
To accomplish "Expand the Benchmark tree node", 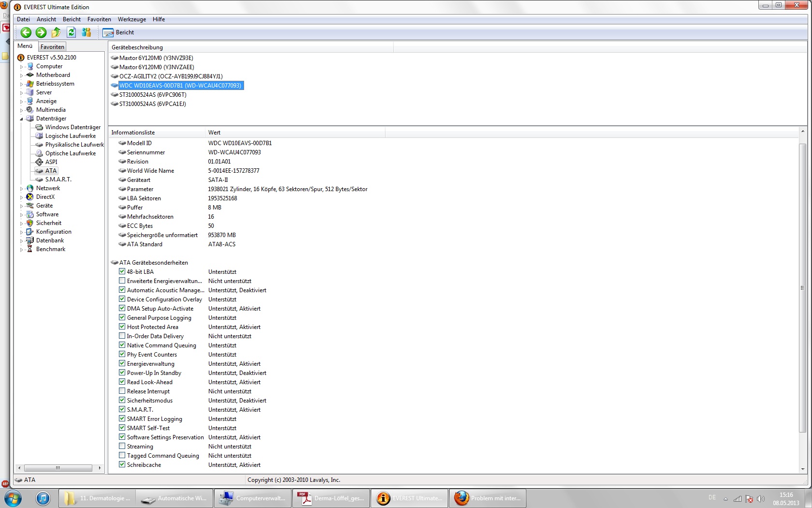I will (x=21, y=250).
